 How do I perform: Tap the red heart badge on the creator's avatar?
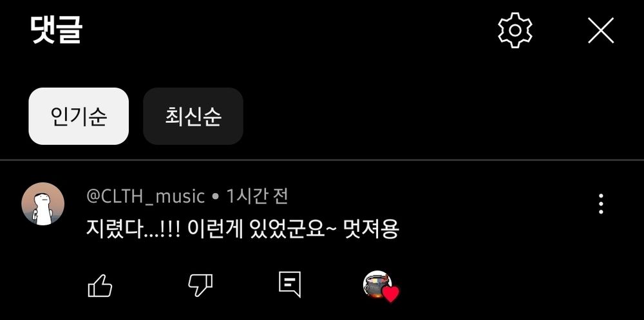pos(391,294)
